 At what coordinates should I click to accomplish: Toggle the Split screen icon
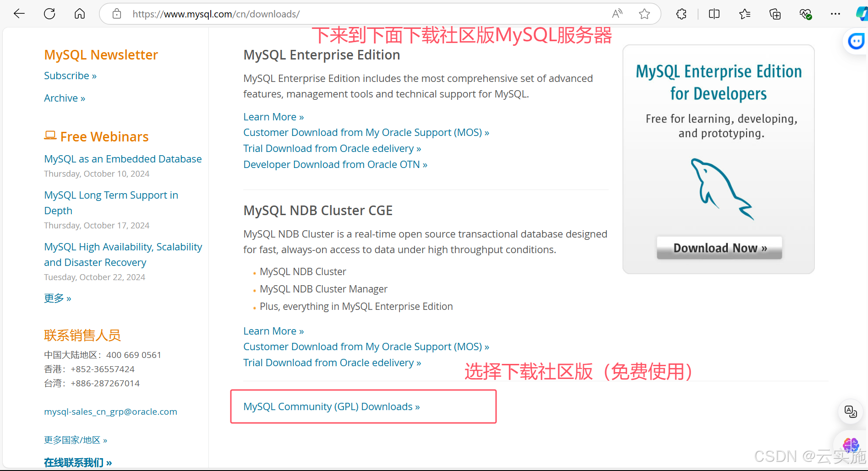pyautogui.click(x=714, y=14)
